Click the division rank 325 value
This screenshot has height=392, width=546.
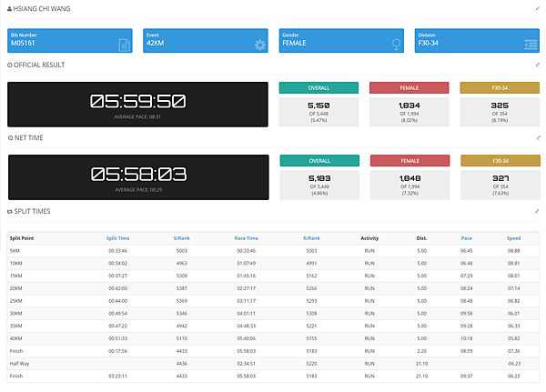coord(500,106)
